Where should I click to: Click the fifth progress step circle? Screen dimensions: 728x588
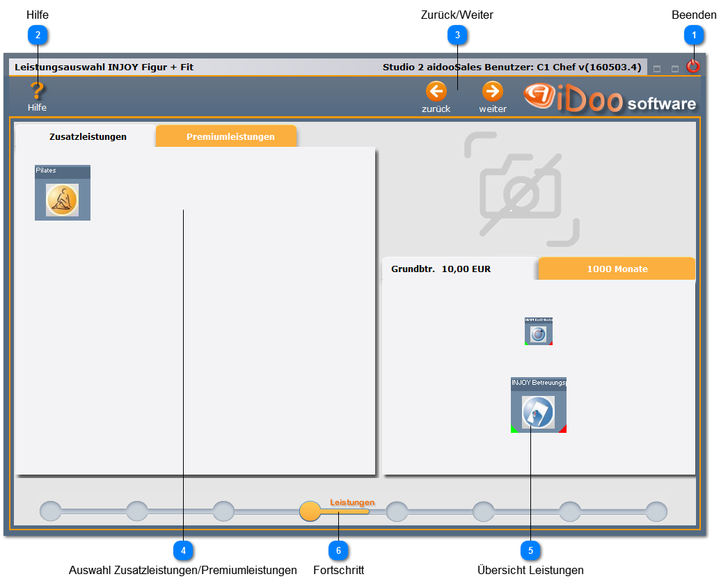click(x=397, y=511)
